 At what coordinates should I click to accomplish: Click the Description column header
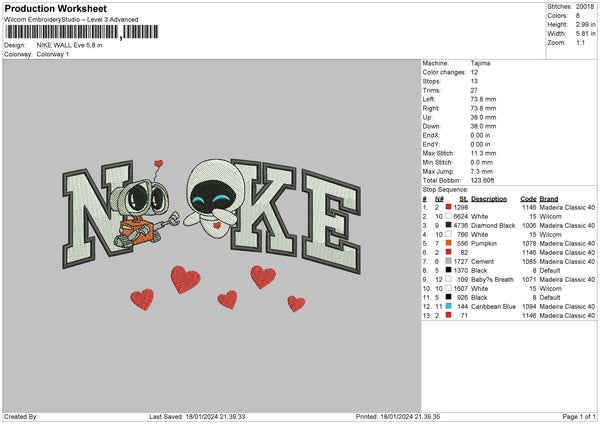point(489,199)
